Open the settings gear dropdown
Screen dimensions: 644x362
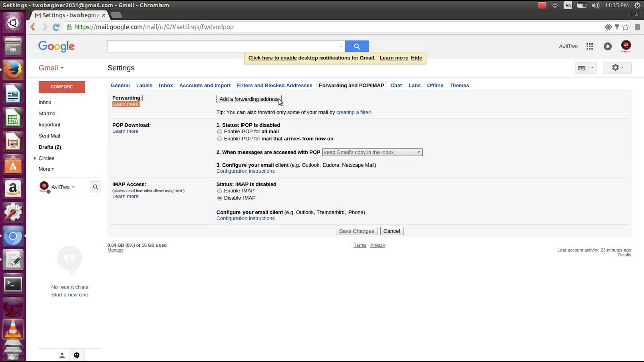[617, 68]
